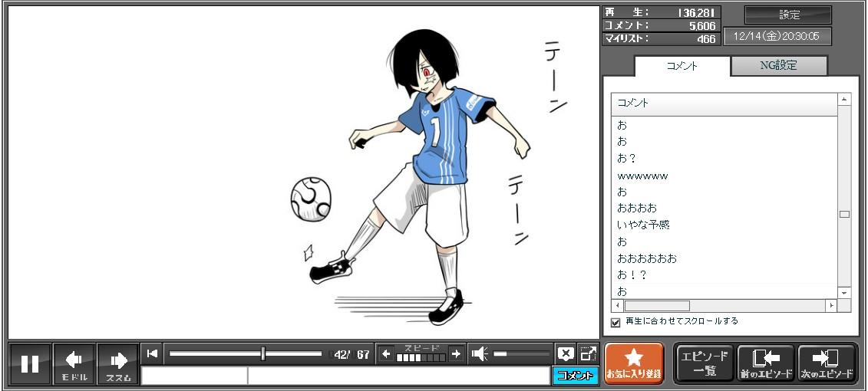Jump to the first page icon

(152, 353)
